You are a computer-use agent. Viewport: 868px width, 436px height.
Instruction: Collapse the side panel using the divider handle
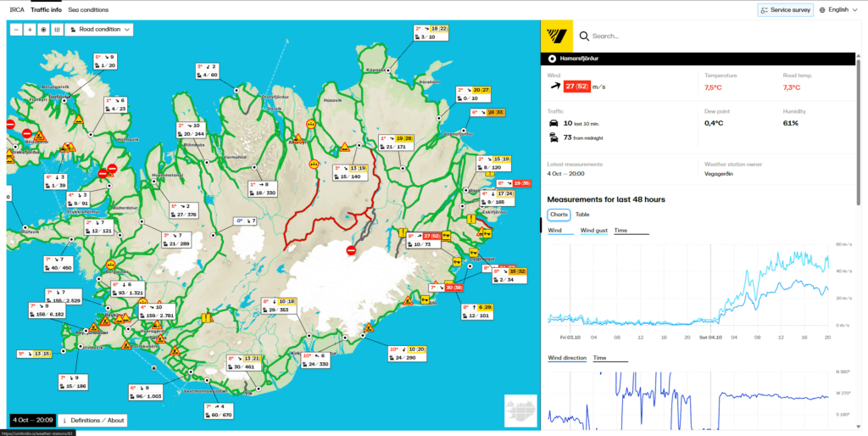pyautogui.click(x=541, y=225)
